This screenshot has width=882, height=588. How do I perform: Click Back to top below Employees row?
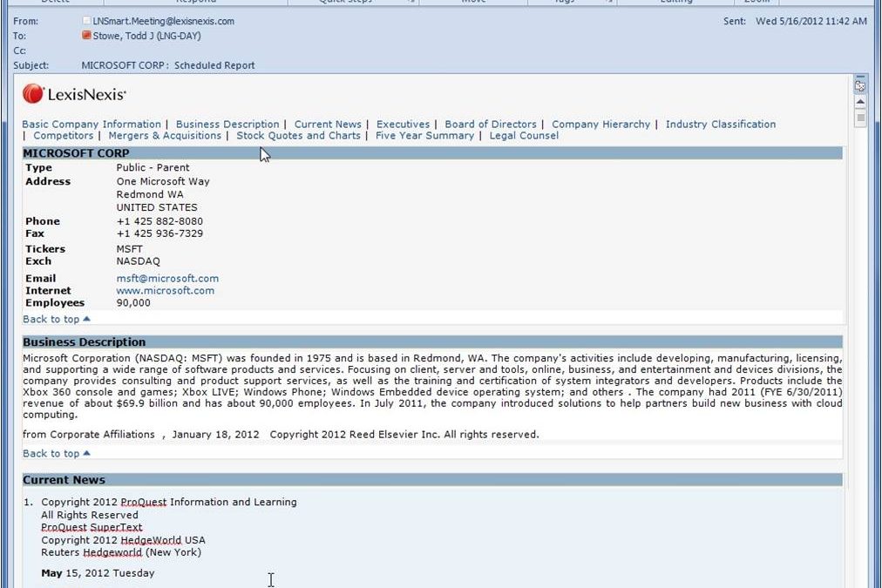point(57,320)
